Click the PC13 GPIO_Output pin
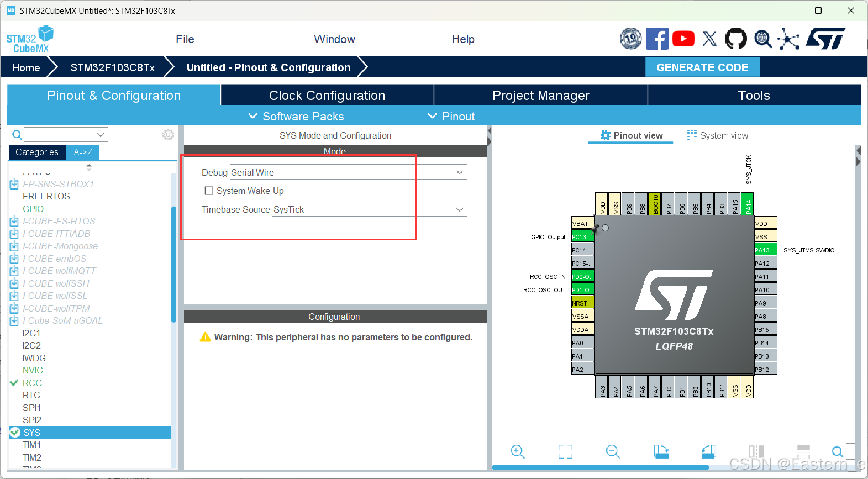 point(582,237)
